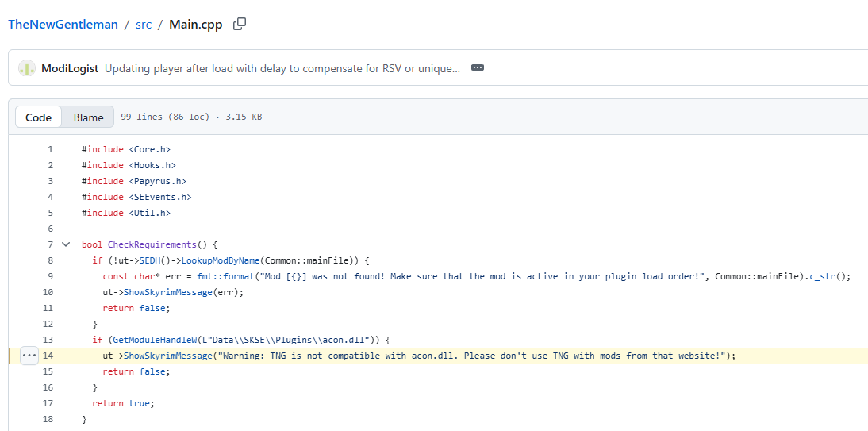Select line number 3
This screenshot has height=431, width=868.
click(x=50, y=181)
